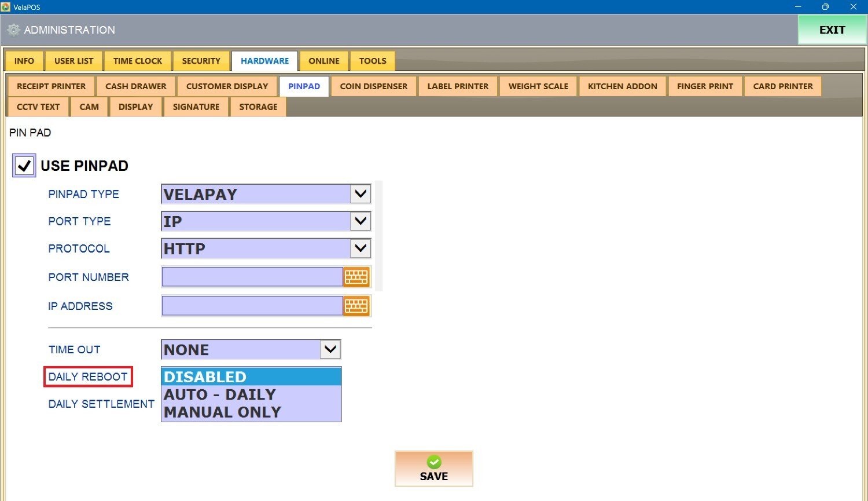Switch to the Security tab
Screen dimensions: 868x501
pos(201,61)
